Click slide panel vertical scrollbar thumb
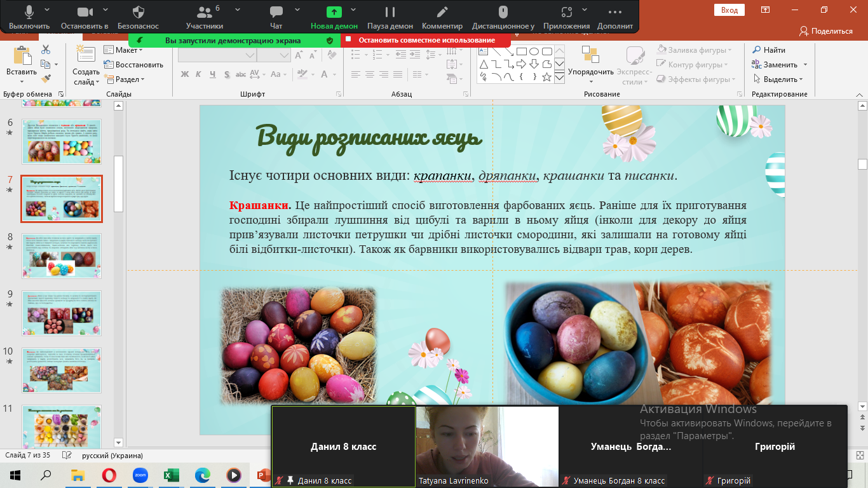Screen dimensions: 868x488 coord(118,183)
